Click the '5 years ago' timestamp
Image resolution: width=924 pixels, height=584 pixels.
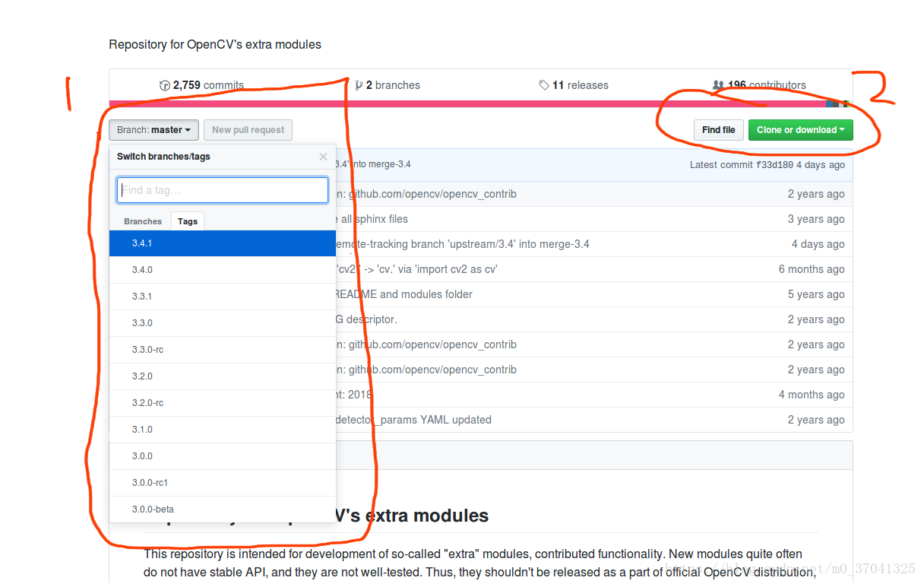point(816,294)
